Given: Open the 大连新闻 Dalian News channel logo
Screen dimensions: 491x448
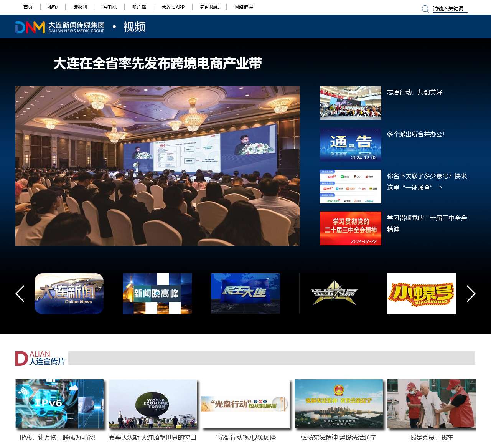Looking at the screenshot, I should point(69,294).
